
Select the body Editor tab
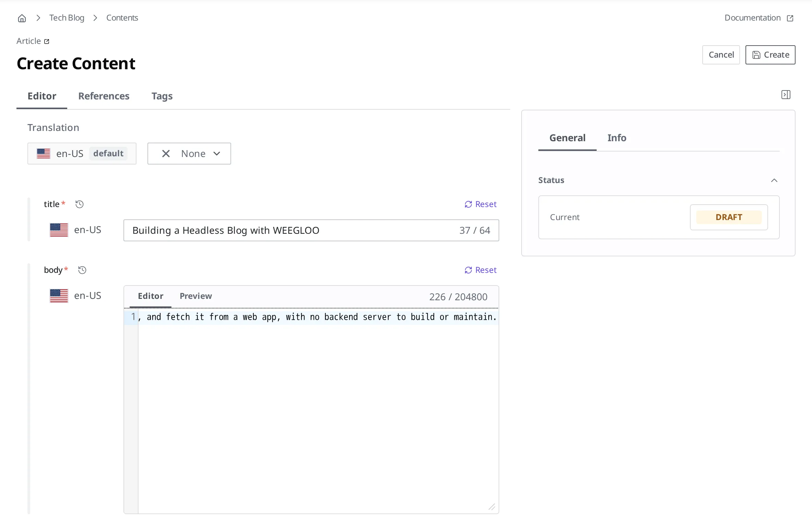[x=151, y=296]
